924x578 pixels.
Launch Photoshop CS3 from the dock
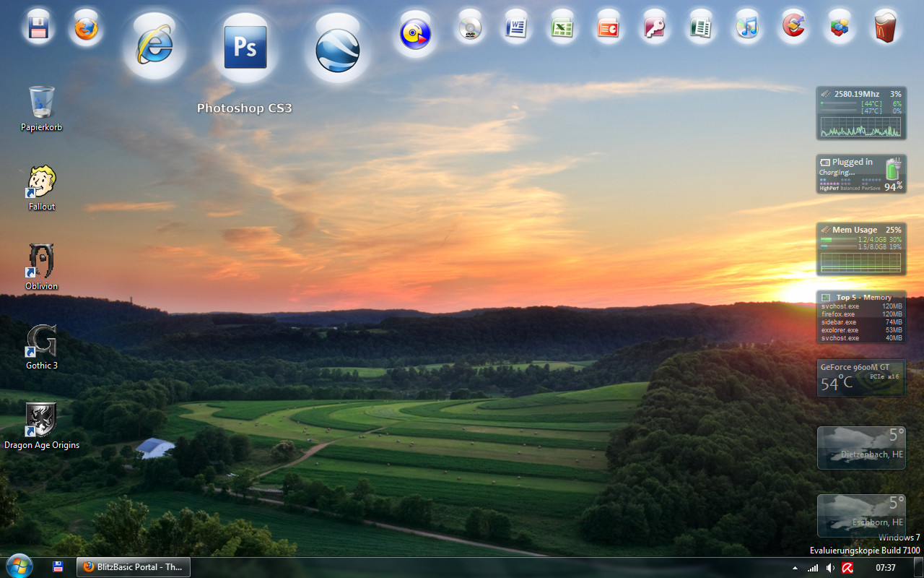click(x=245, y=47)
